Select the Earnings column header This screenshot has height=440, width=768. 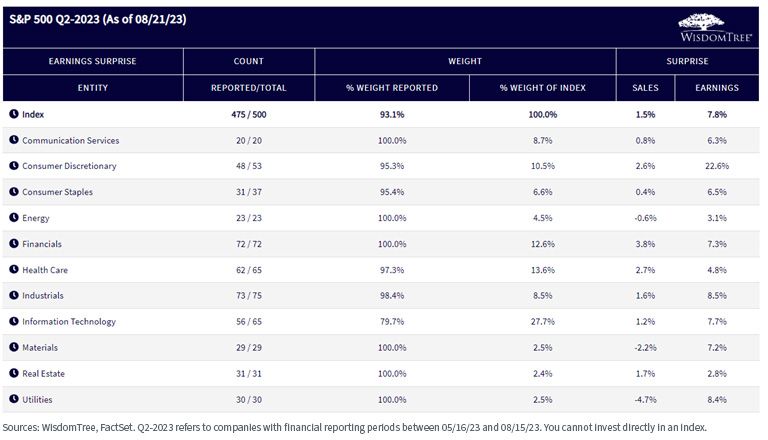point(717,88)
